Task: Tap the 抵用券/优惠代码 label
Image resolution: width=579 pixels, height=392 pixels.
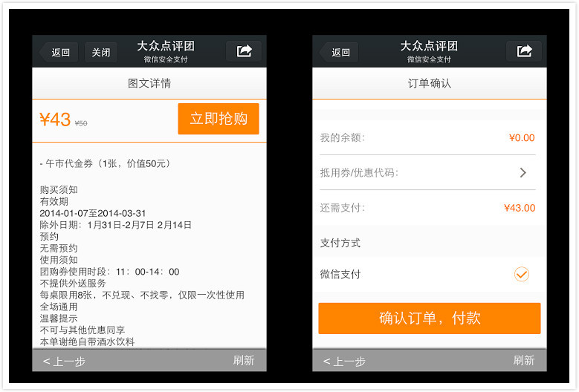Action: [x=359, y=172]
